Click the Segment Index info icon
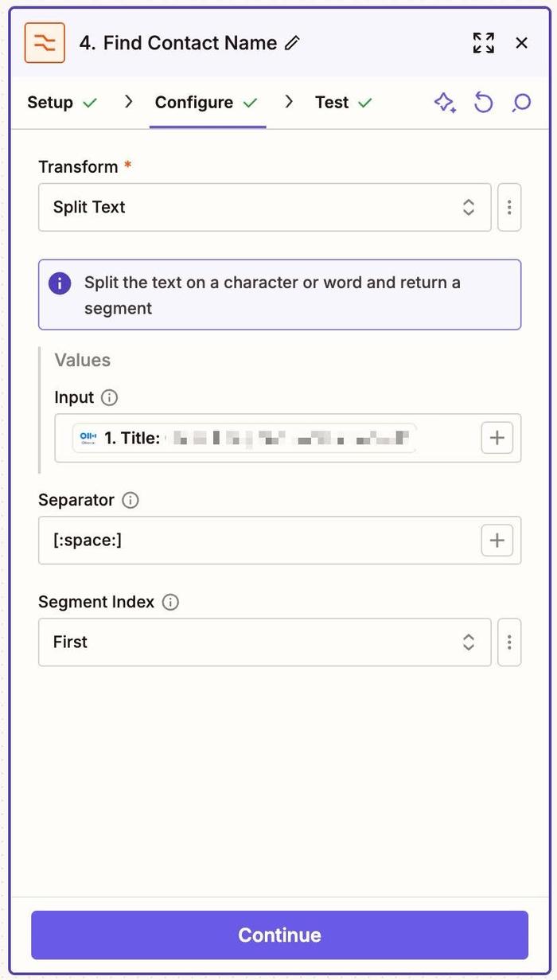This screenshot has height=980, width=557. pyautogui.click(x=169, y=602)
